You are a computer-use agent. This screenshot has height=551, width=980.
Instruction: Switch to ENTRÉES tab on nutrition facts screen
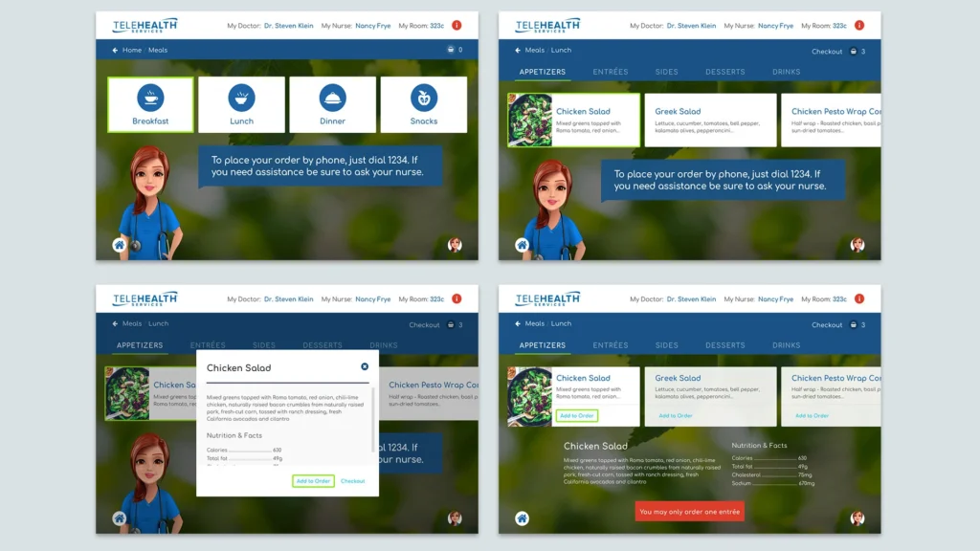click(611, 345)
